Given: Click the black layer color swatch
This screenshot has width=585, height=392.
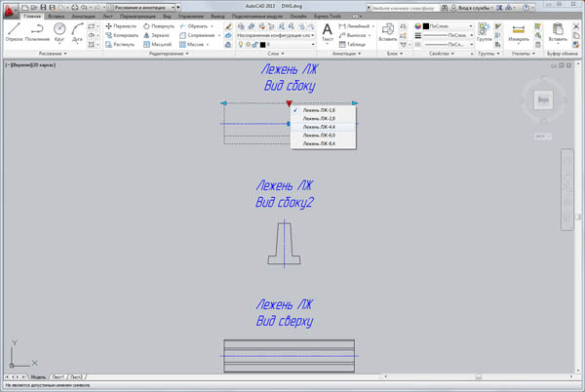Looking at the screenshot, I should pos(262,45).
